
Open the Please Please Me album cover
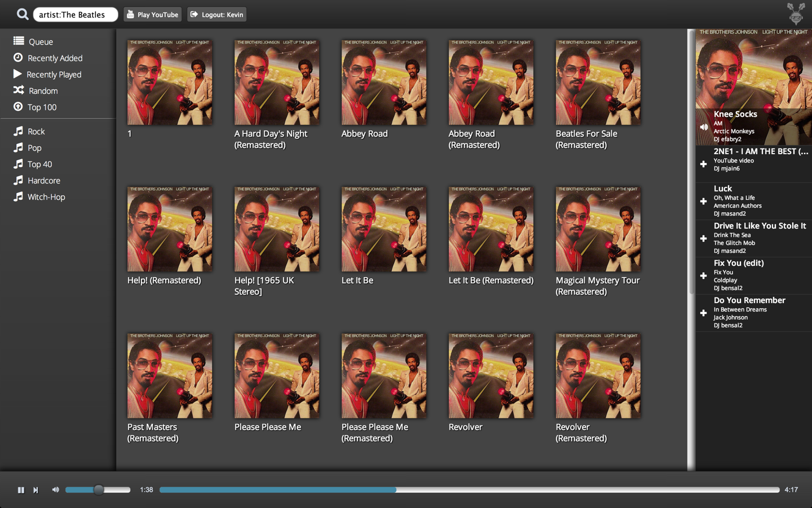pyautogui.click(x=277, y=376)
